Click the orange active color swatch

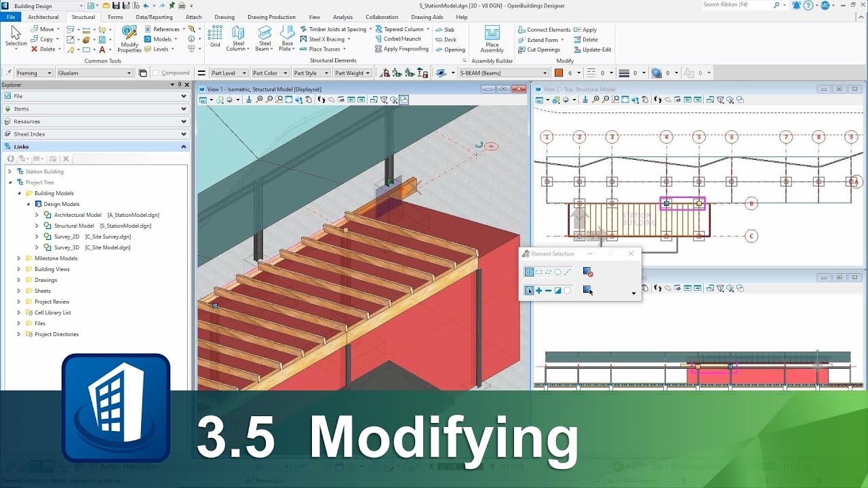point(559,73)
